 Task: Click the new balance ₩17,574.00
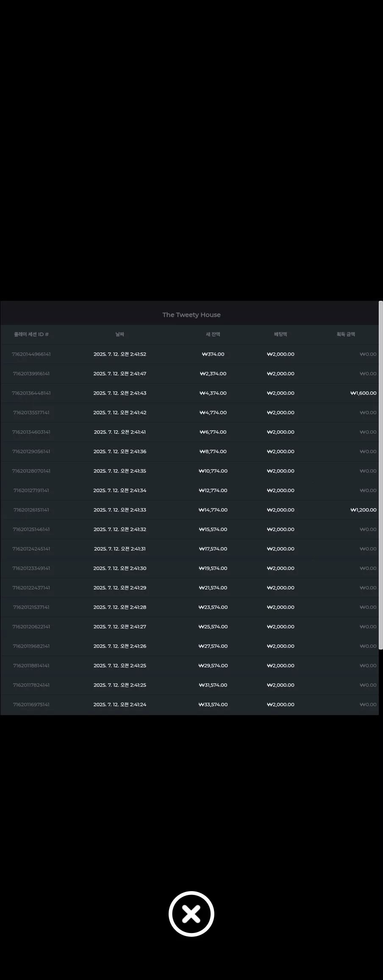click(213, 549)
